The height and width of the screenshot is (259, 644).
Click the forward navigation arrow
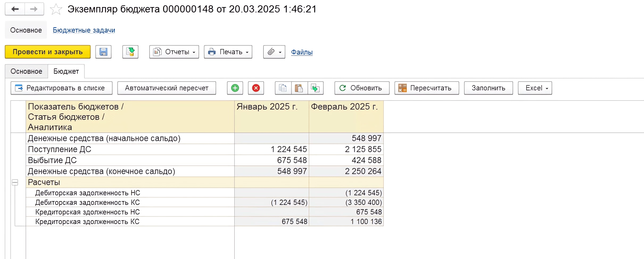tap(34, 9)
